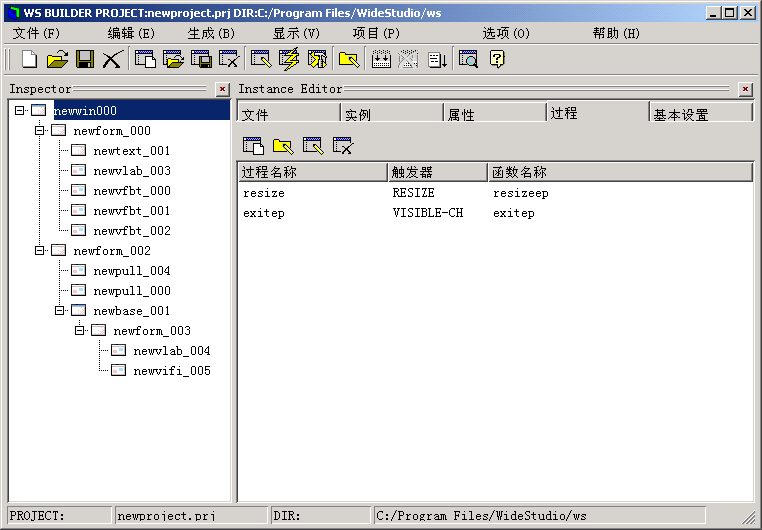
Task: Click the greyed-out crossed grid icon
Action: [x=408, y=59]
